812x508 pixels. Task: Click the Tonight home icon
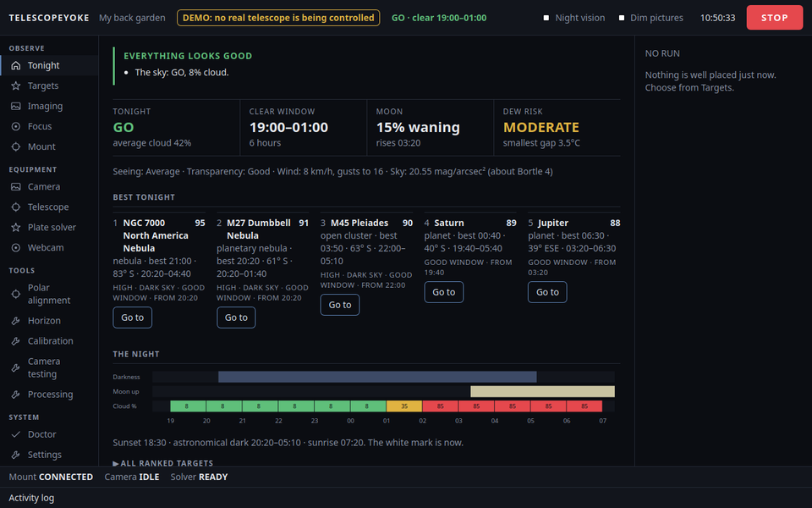[x=16, y=65]
